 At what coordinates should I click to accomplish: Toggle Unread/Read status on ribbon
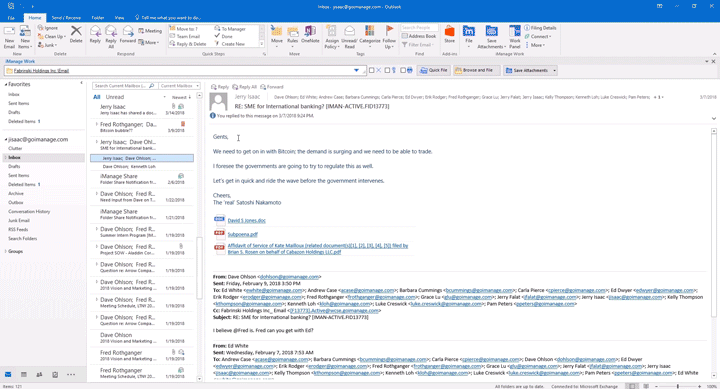tap(349, 37)
